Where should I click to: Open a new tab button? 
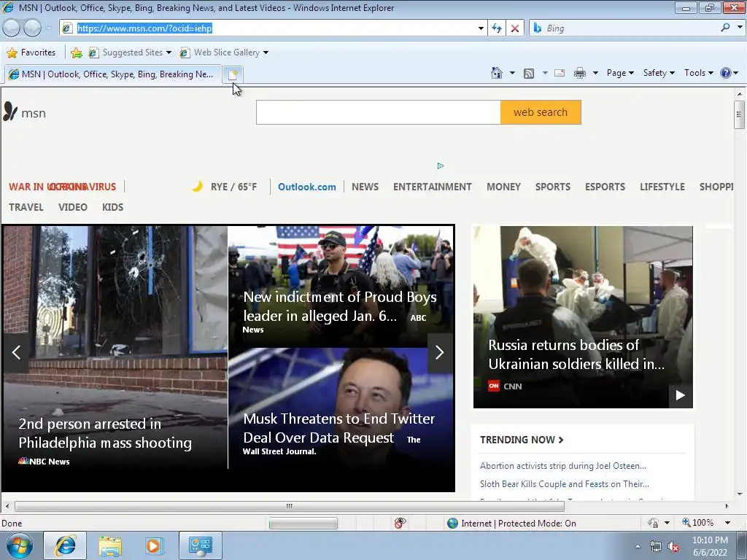tap(233, 74)
